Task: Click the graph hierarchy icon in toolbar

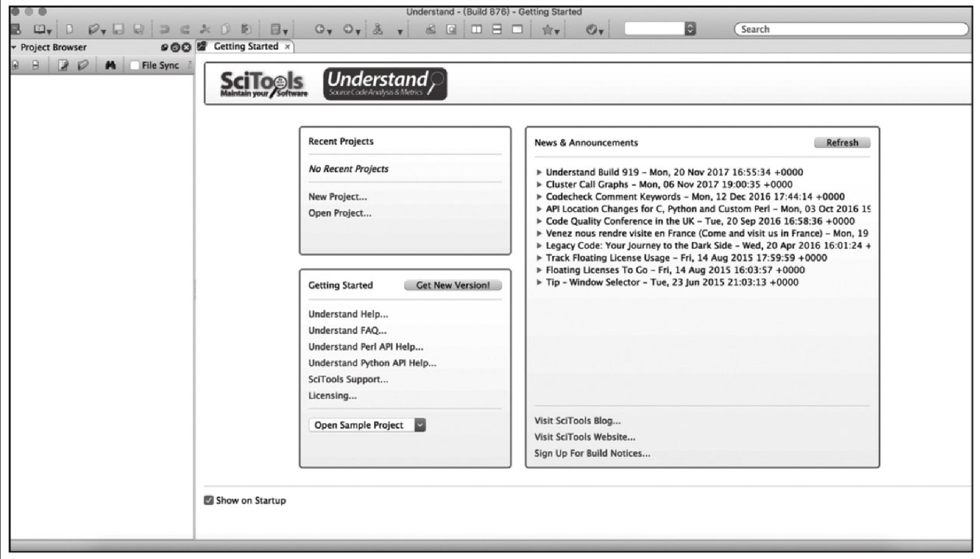Action: pos(378,30)
